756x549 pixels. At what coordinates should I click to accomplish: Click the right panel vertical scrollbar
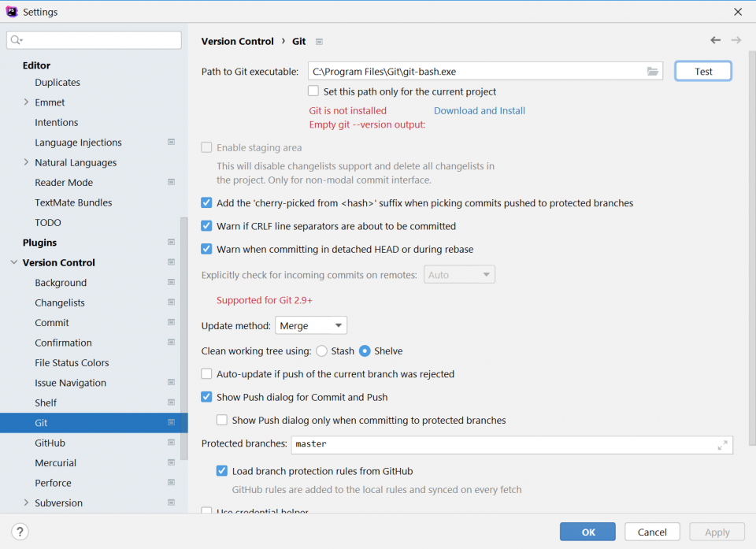752,248
